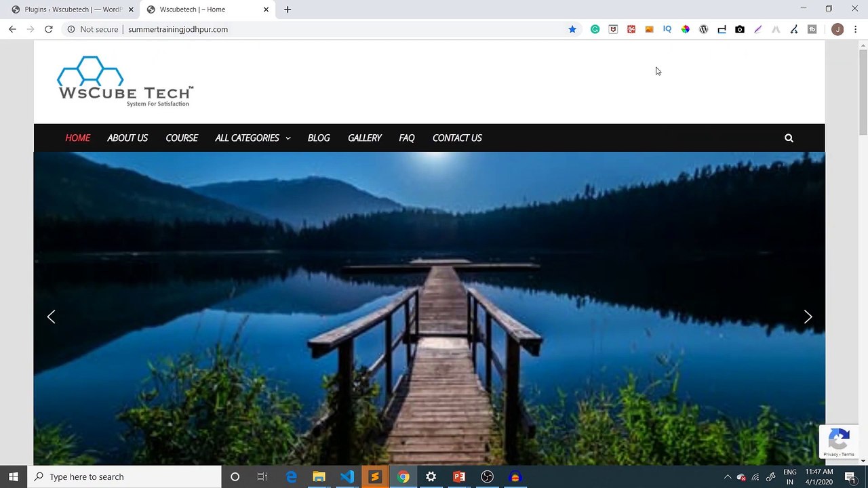
Task: Open Sublime Text from taskbar
Action: pyautogui.click(x=374, y=476)
